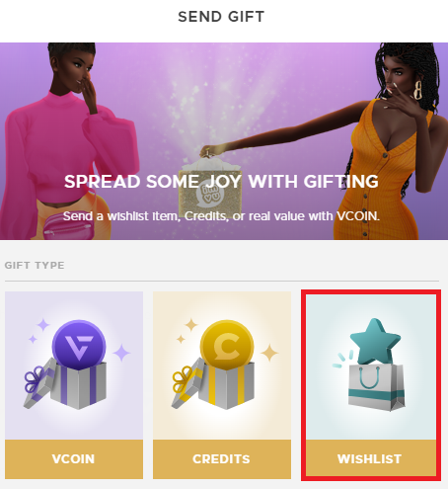Click the purple sparkle beside VCOIN coin
The height and width of the screenshot is (489, 448).
121,353
